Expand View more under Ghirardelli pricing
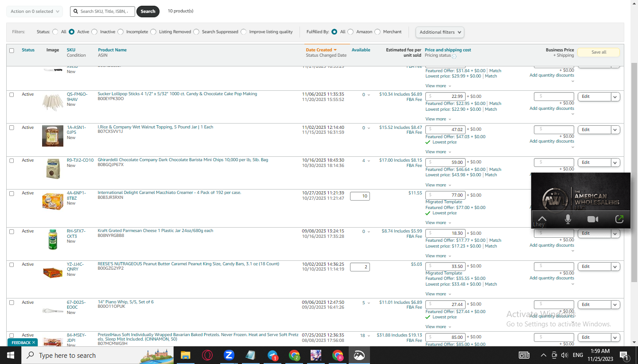Image resolution: width=638 pixels, height=364 pixels. click(438, 185)
